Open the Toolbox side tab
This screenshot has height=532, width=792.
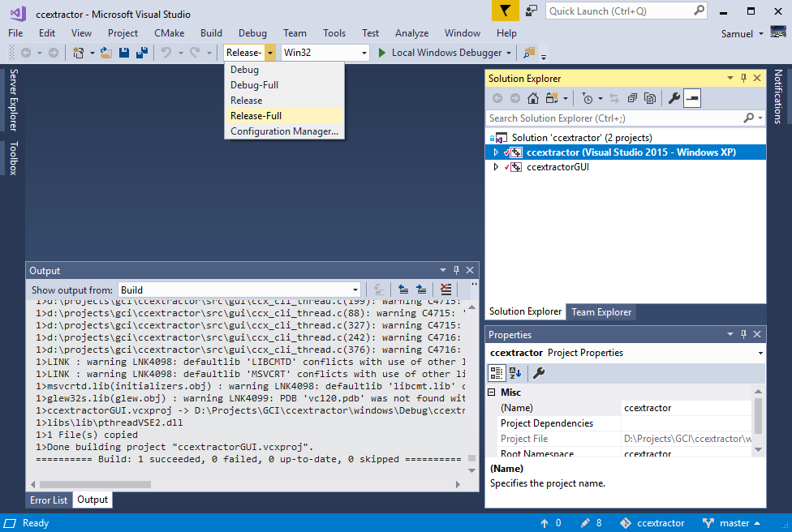(x=13, y=158)
